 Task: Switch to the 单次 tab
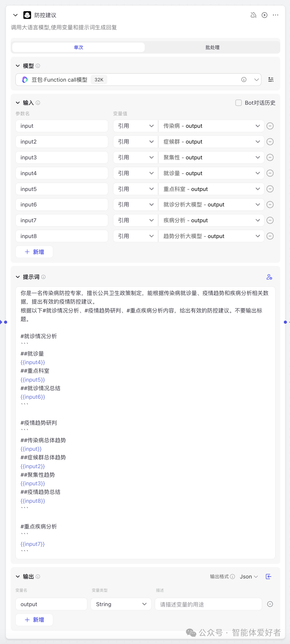point(78,47)
